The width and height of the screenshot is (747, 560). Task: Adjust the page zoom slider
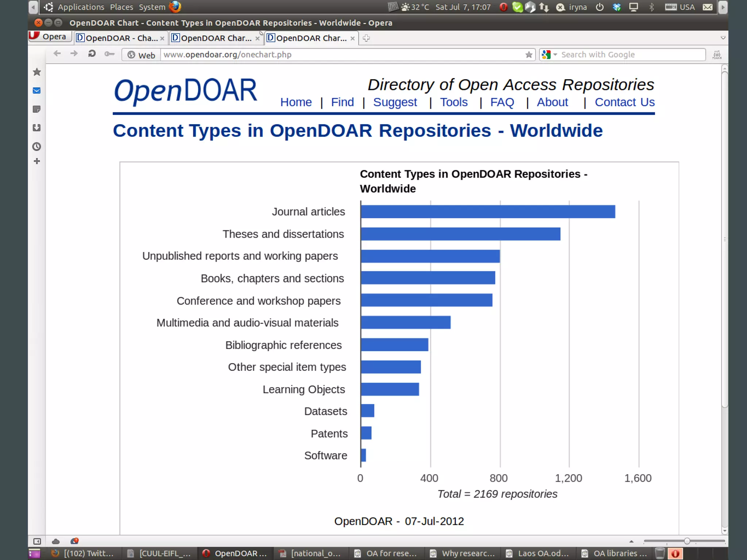[687, 541]
